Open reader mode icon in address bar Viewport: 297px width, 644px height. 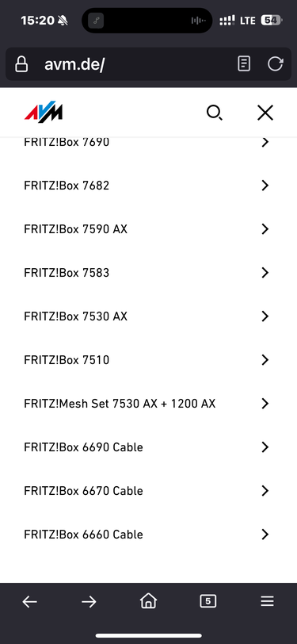click(244, 64)
